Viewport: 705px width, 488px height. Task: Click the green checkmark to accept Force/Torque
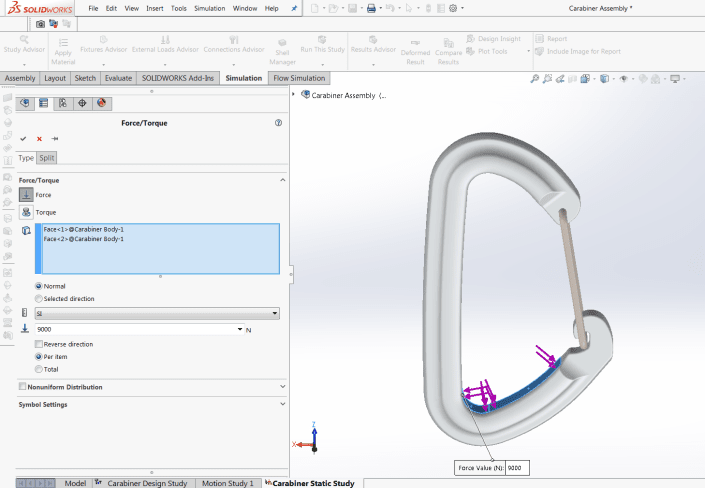[x=23, y=139]
